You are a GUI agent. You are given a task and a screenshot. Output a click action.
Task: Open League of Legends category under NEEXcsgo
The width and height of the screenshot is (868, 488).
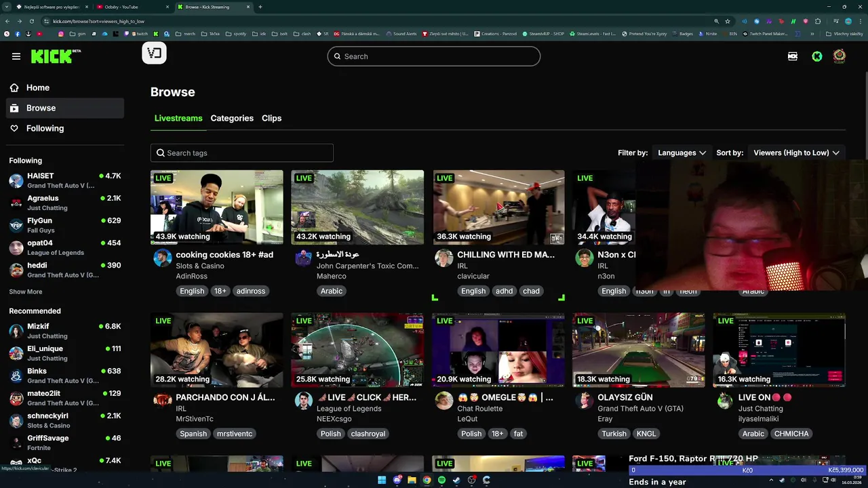pos(349,409)
